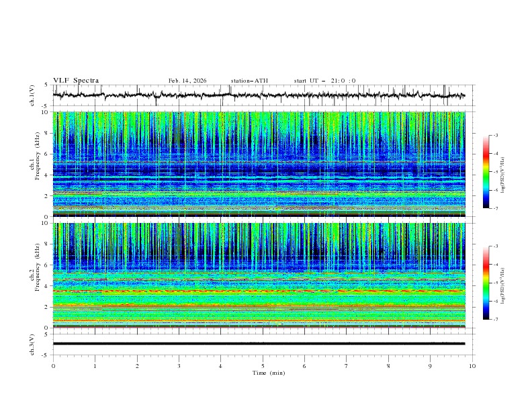
Task: Click the 7-minute tick label on time axis
Action: pyautogui.click(x=347, y=366)
